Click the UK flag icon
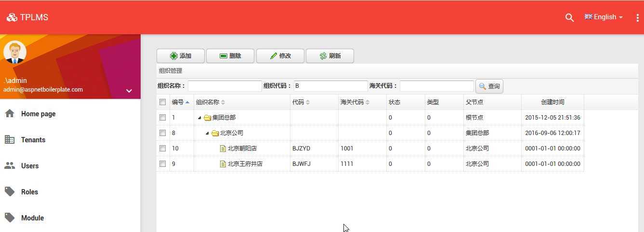 pyautogui.click(x=588, y=17)
